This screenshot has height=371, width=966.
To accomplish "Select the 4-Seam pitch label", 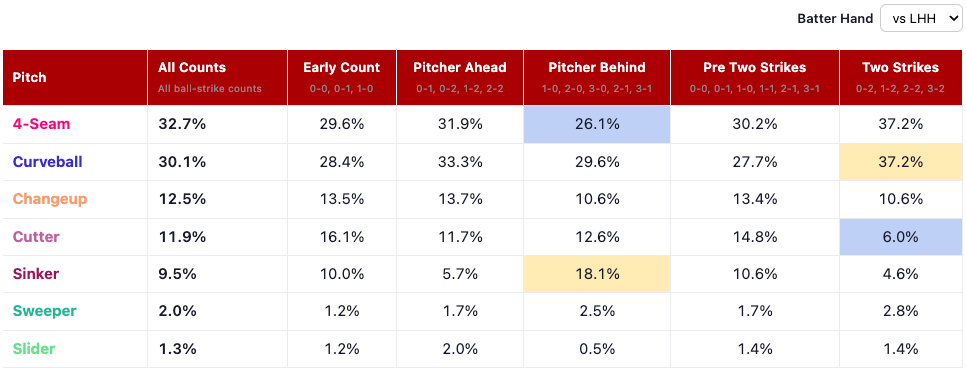I will [41, 124].
